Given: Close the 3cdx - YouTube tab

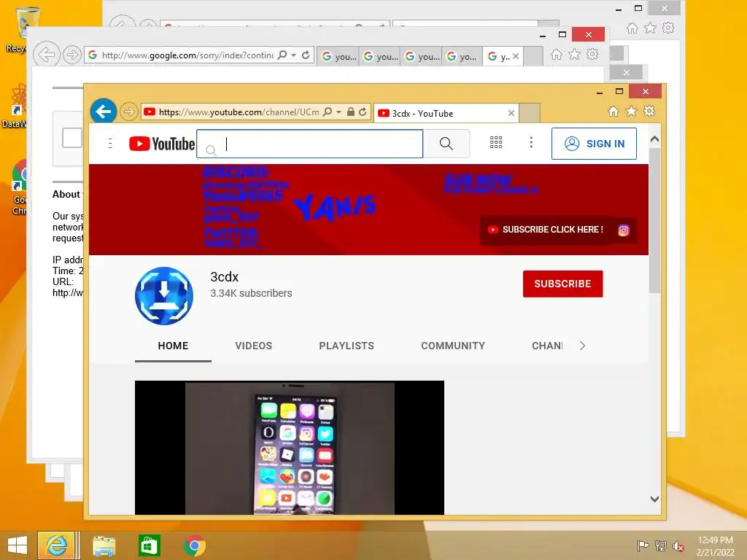Looking at the screenshot, I should (511, 113).
